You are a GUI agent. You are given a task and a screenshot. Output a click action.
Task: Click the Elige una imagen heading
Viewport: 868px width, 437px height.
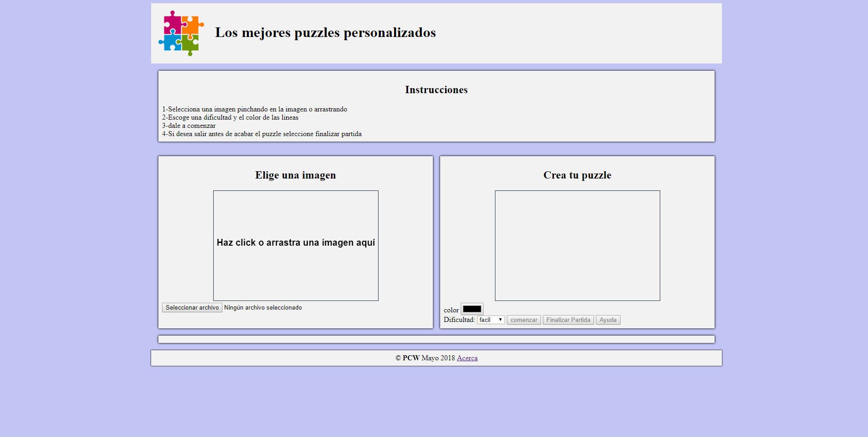[x=295, y=175]
